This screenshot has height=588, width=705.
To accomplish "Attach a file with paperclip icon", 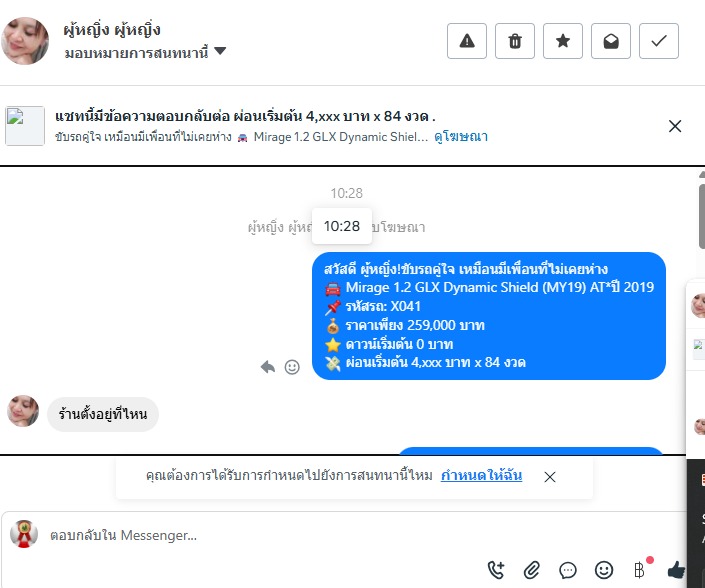I will (532, 570).
